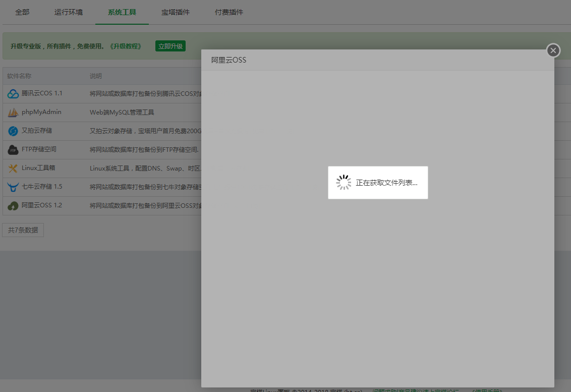Click the 立即升级 button
The width and height of the screenshot is (571, 392).
coord(170,46)
